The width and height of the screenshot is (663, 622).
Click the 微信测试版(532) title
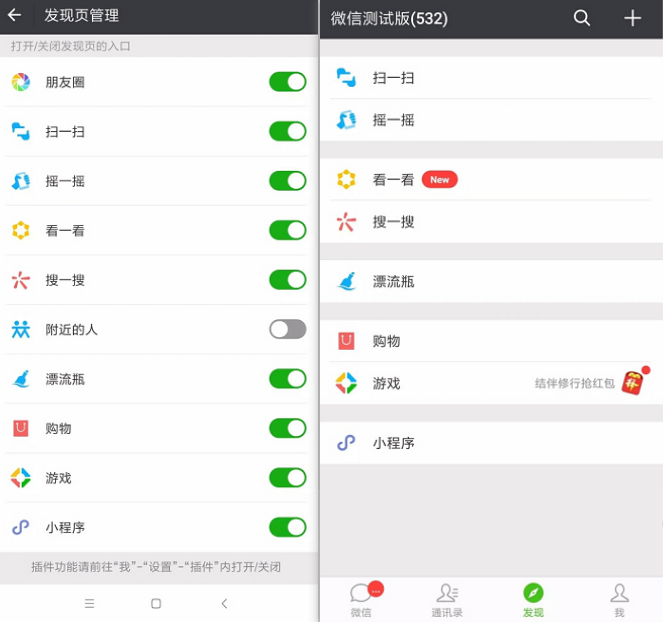click(389, 18)
